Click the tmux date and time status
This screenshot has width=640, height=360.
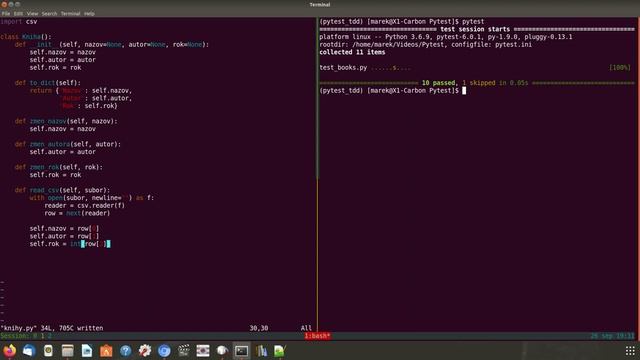point(612,336)
